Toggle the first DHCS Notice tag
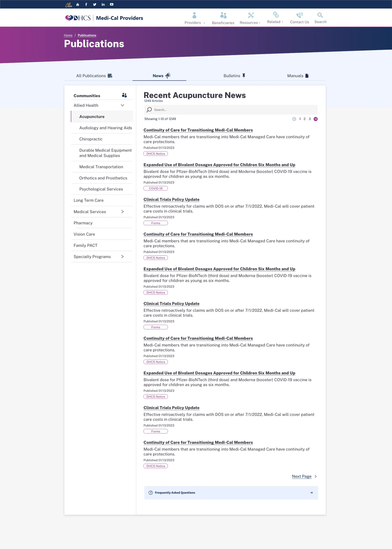The height and width of the screenshot is (549, 392). [x=156, y=154]
